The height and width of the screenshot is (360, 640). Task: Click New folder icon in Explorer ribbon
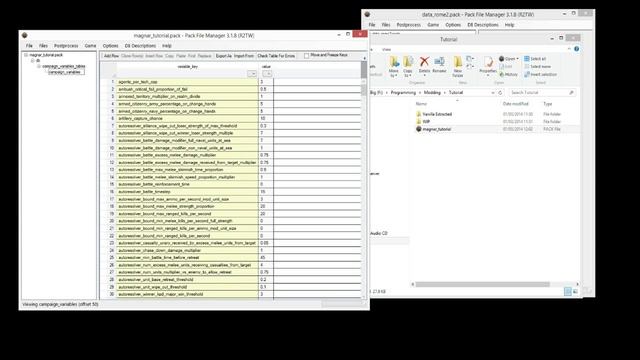click(458, 62)
